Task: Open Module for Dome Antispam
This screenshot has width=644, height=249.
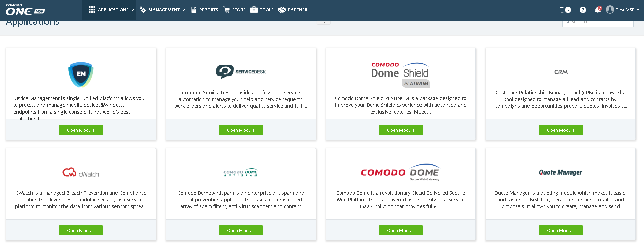Action: click(x=241, y=230)
